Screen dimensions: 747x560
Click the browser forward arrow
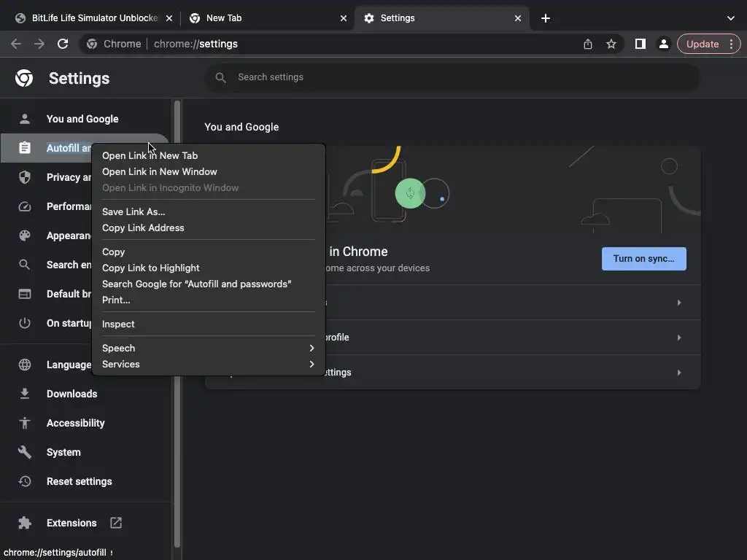[39, 44]
